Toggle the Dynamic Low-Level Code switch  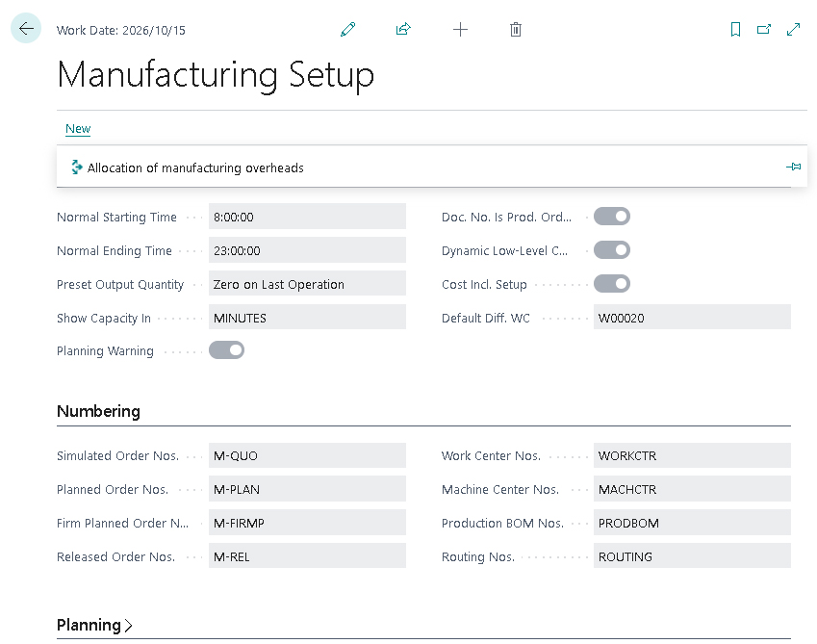point(611,250)
